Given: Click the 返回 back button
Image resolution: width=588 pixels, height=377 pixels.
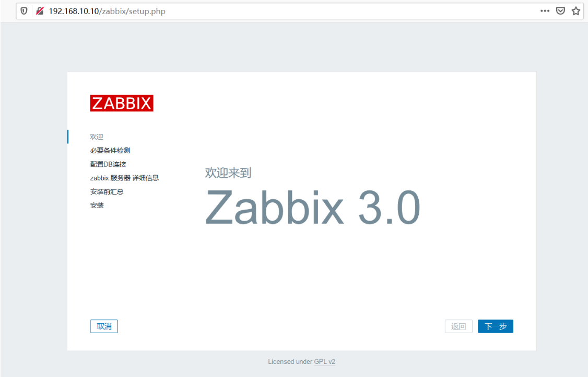Looking at the screenshot, I should click(458, 326).
